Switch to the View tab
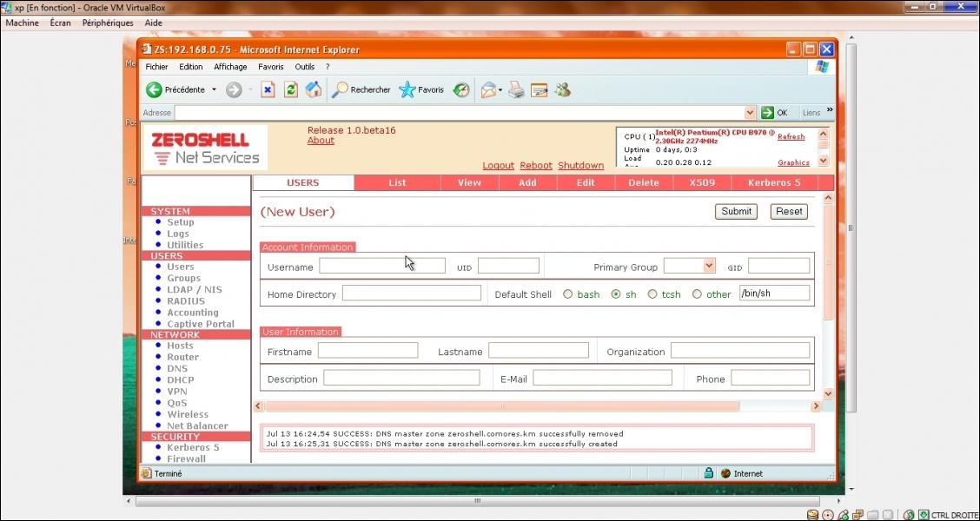 (469, 182)
